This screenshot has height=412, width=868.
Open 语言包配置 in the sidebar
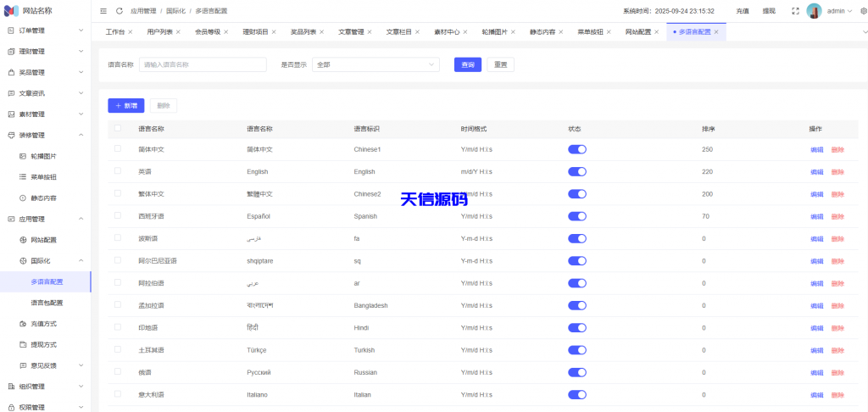47,303
